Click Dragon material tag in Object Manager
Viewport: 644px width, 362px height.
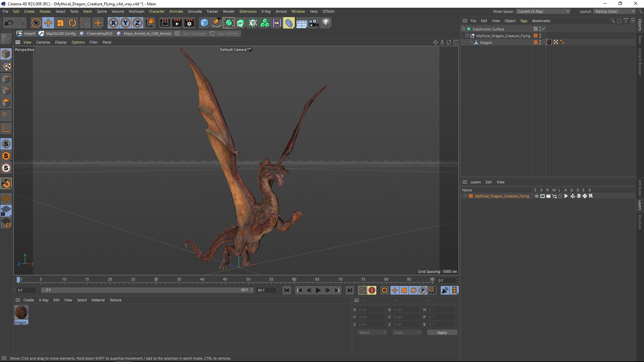pos(549,42)
